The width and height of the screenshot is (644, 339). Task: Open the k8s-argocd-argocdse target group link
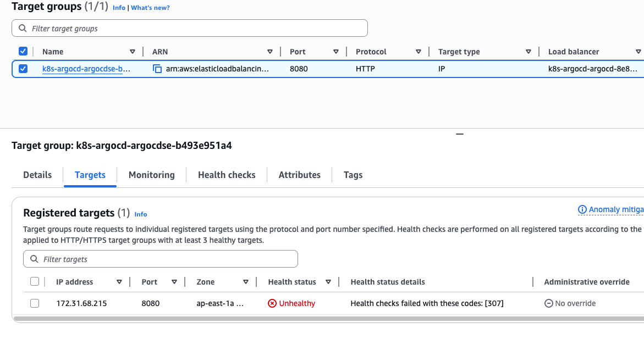point(86,69)
